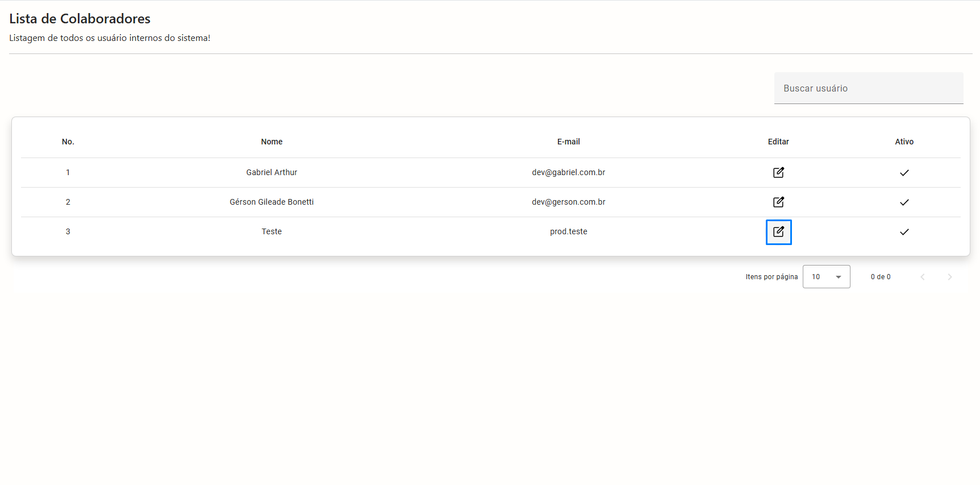
Task: Edit the Gabriel Arthur user
Action: click(778, 172)
